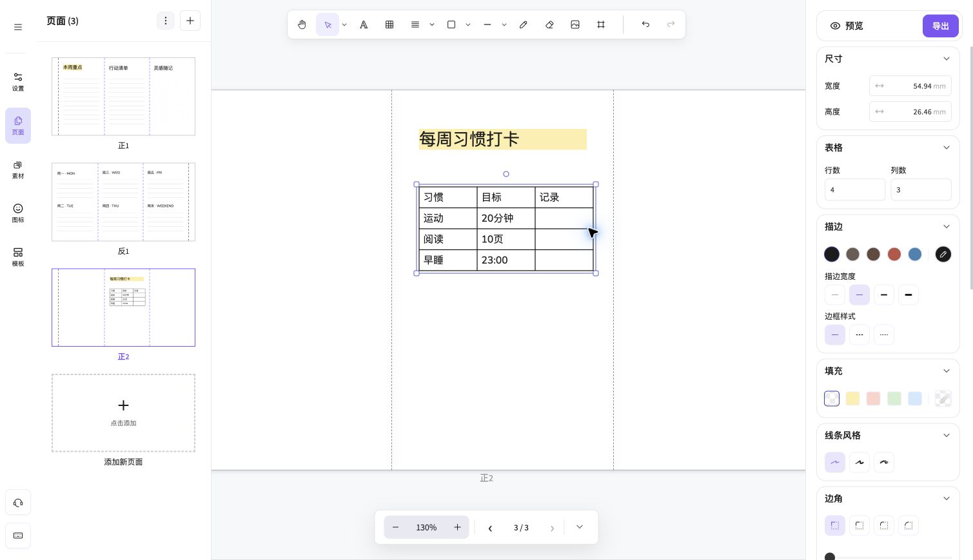Collapse the 填充 fill section
The image size is (973, 560).
point(947,371)
